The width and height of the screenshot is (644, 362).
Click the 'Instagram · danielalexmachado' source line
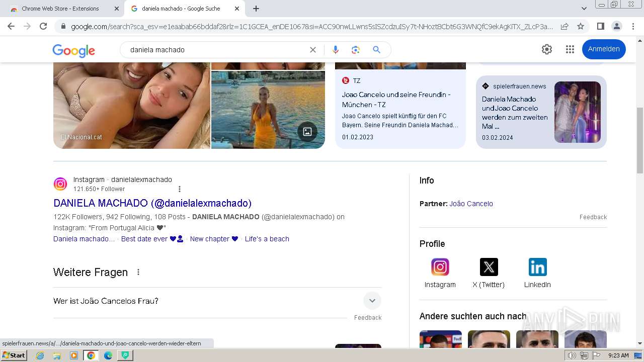point(123,179)
